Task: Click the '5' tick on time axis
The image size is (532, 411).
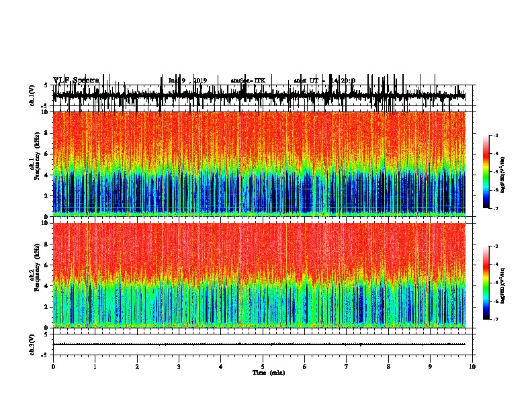Action: [263, 367]
